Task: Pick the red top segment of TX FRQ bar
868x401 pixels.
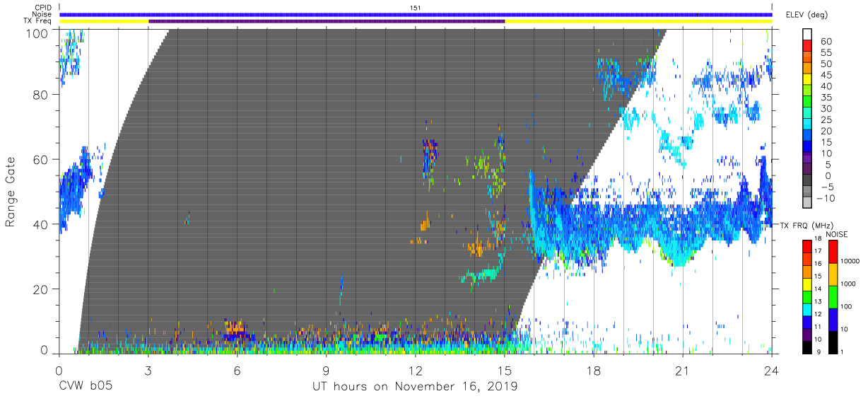Action: click(807, 247)
